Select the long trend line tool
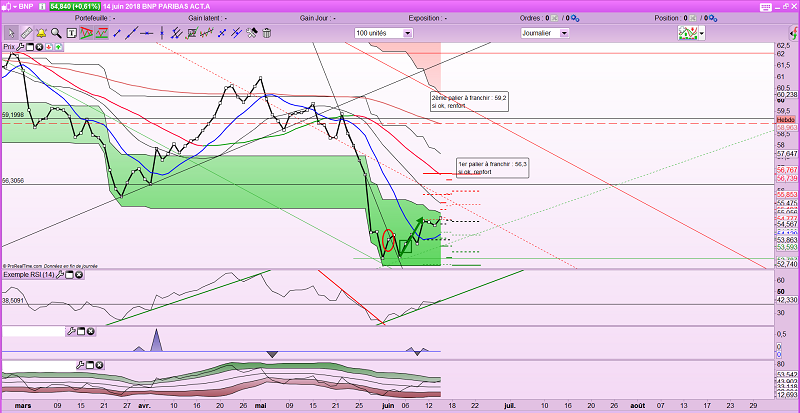 tap(132, 34)
